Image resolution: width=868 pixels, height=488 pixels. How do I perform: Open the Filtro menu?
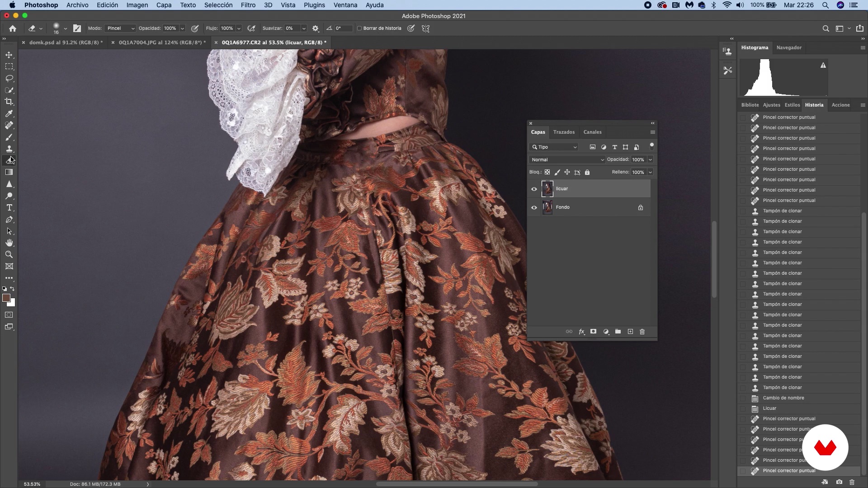(x=248, y=5)
